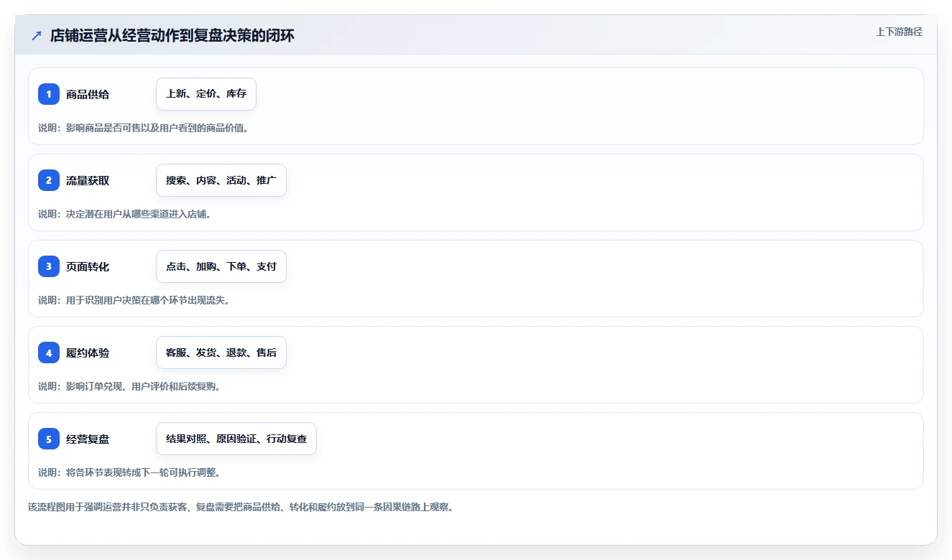Click the heading 店铺运营从经营动作到复盘决策的闭环
The height and width of the screenshot is (560, 952).
pos(172,35)
